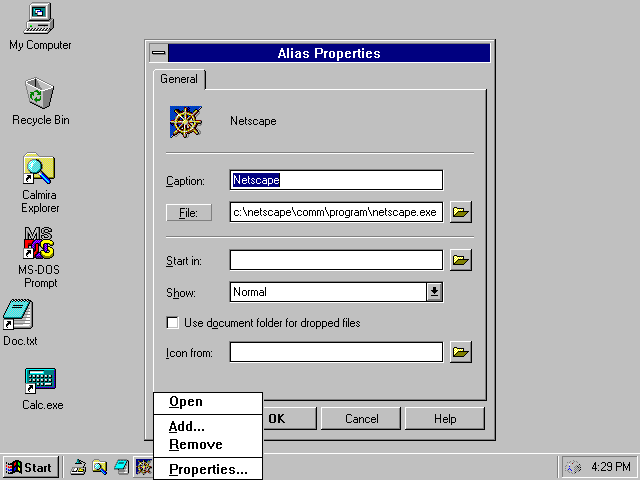The width and height of the screenshot is (640, 480).
Task: Browse for file using folder icon beside File field
Action: (461, 212)
